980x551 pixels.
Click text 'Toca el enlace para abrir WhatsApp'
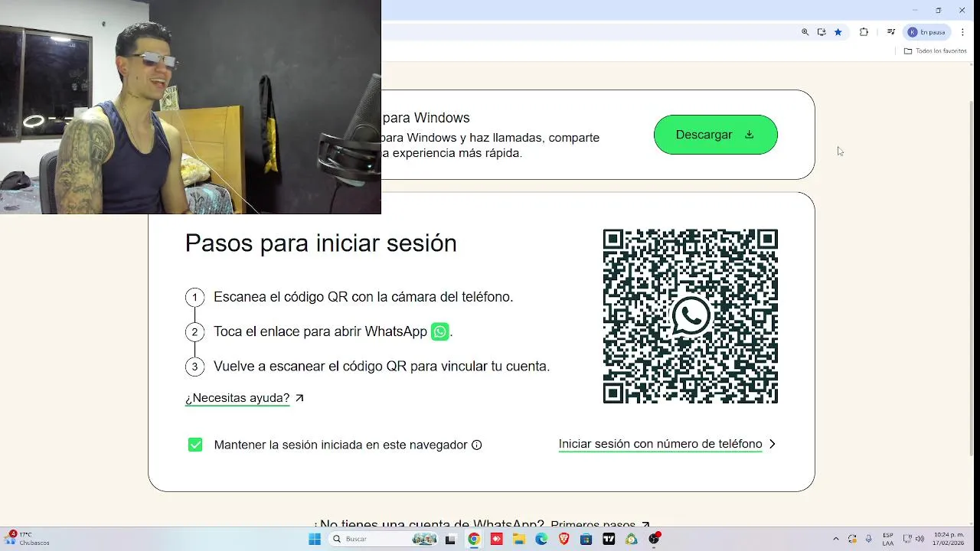click(x=320, y=331)
